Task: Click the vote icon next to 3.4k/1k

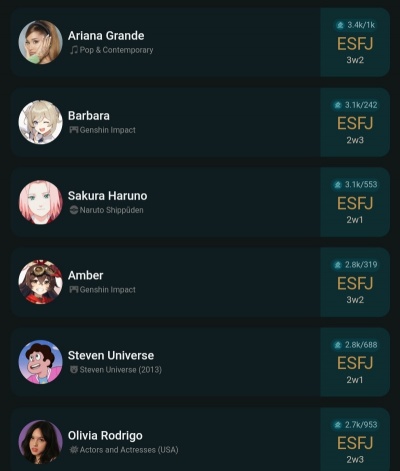Action: click(x=340, y=25)
